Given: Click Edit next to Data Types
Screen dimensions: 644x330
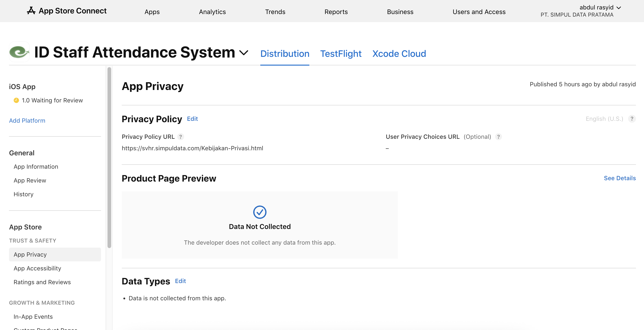Looking at the screenshot, I should point(180,281).
